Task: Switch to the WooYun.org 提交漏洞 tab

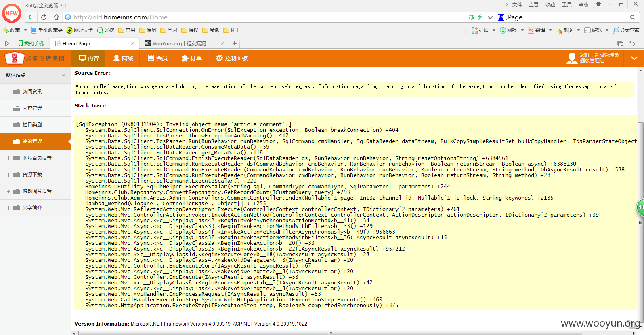Action: click(x=185, y=43)
